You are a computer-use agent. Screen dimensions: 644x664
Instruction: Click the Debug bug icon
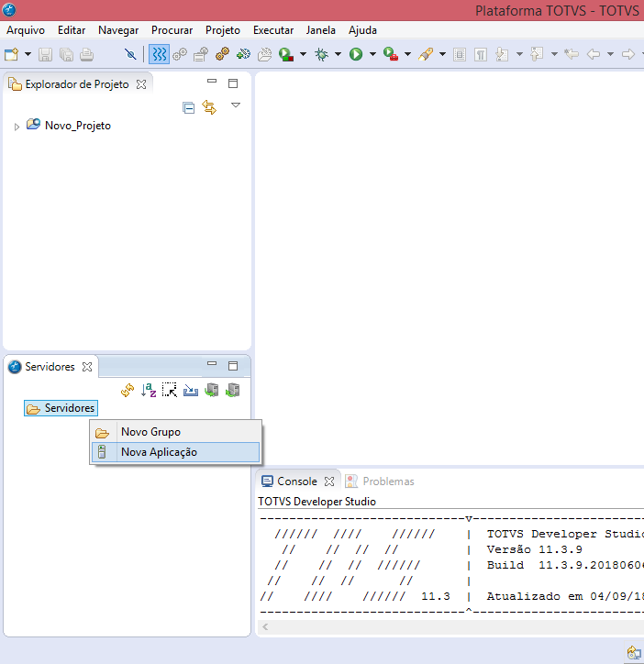(322, 54)
